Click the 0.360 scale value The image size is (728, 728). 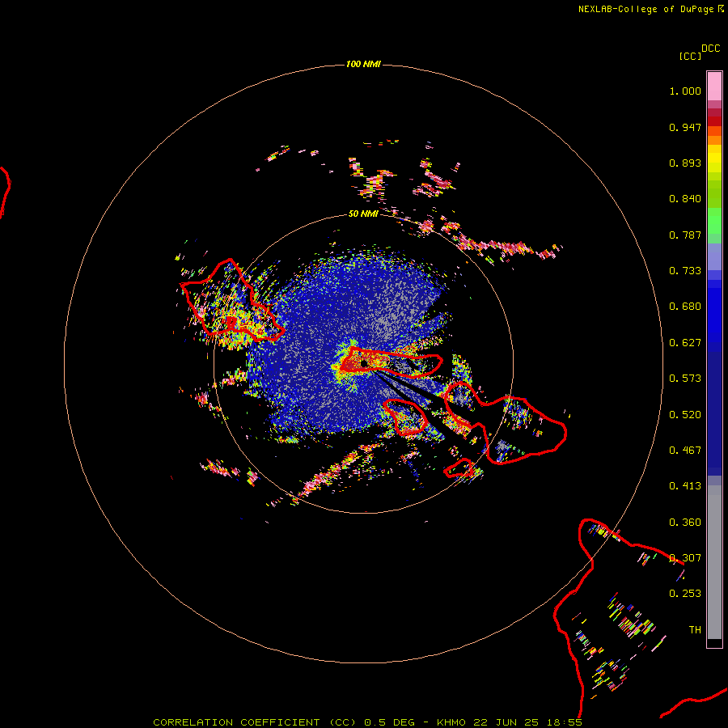685,523
